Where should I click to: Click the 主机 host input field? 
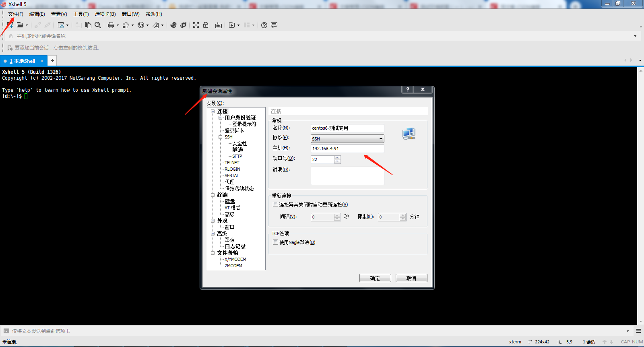point(347,149)
